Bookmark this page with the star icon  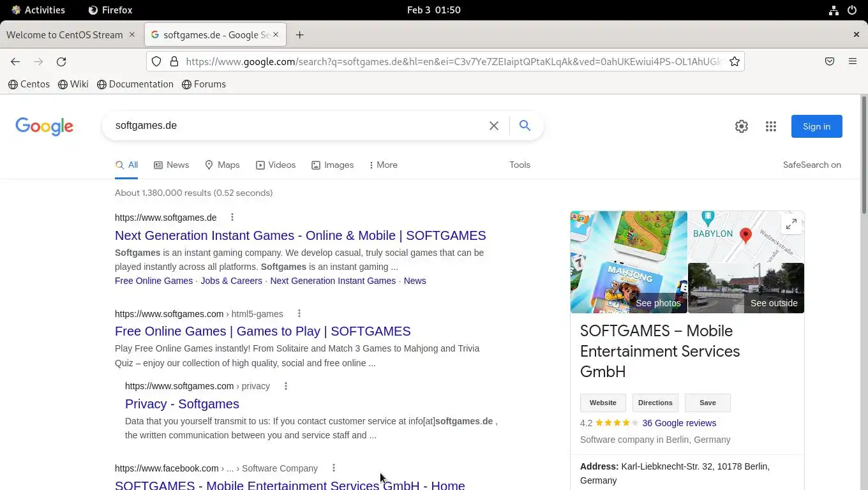735,62
